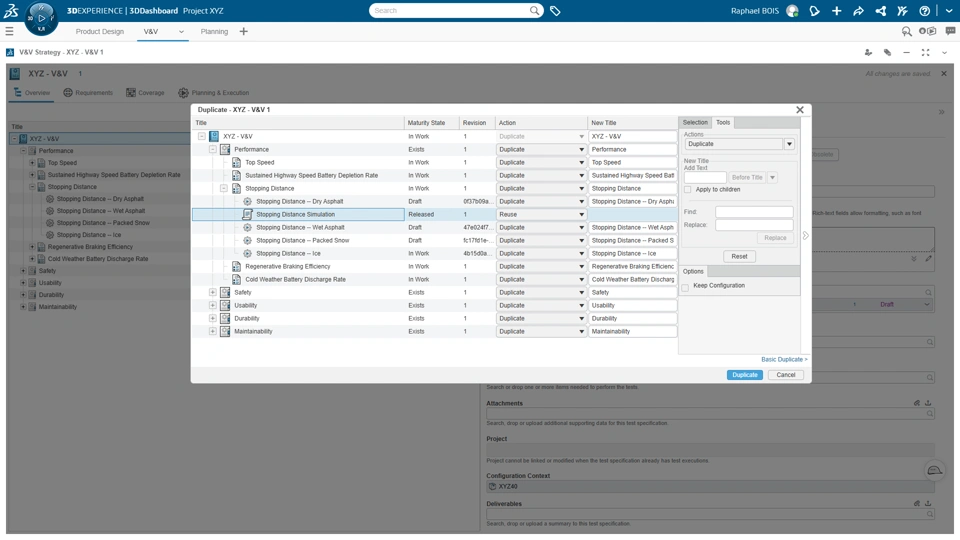This screenshot has height=540, width=960.
Task: Click the blue Duplicate button
Action: [x=744, y=375]
